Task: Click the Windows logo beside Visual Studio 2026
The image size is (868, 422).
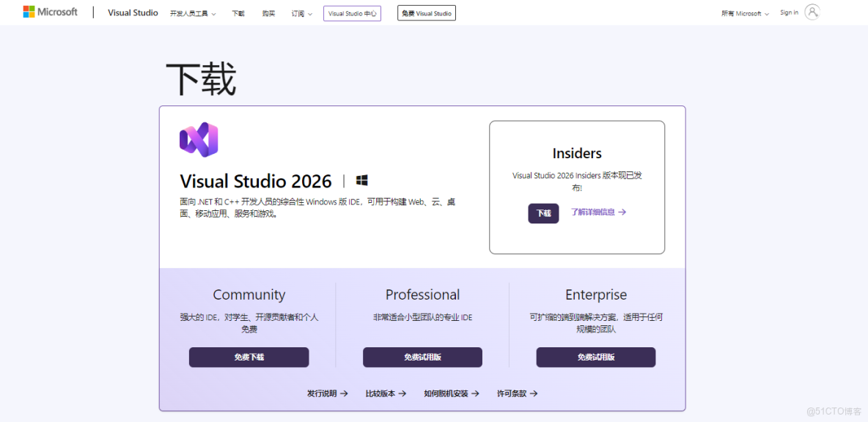Action: tap(361, 179)
